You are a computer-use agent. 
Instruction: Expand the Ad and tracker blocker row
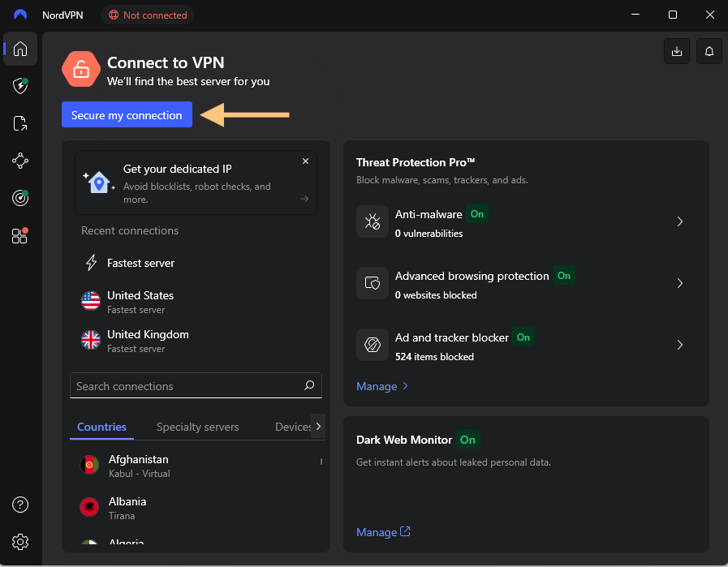click(x=680, y=345)
